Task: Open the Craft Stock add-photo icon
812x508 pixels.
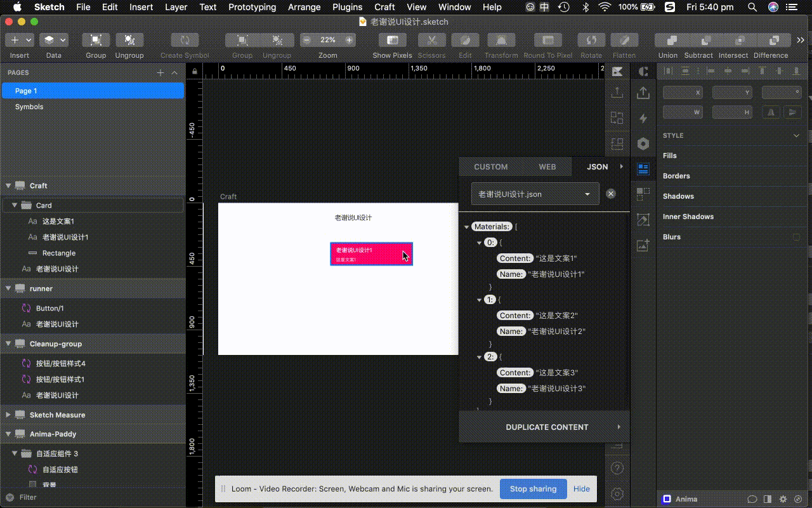Action: (x=643, y=244)
